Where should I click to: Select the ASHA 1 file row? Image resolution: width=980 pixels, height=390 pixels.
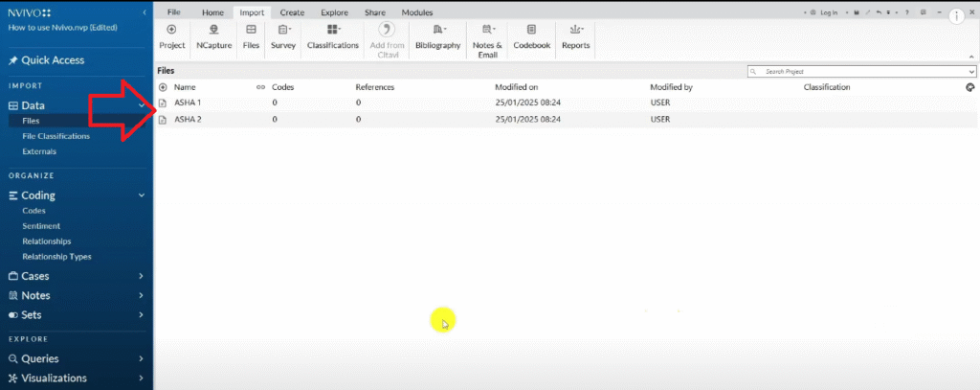coord(566,103)
